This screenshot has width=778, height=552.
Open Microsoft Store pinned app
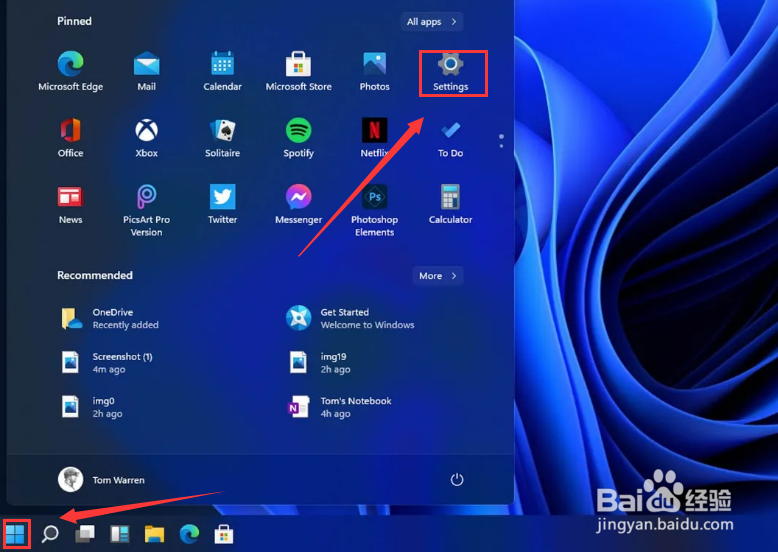click(x=298, y=71)
